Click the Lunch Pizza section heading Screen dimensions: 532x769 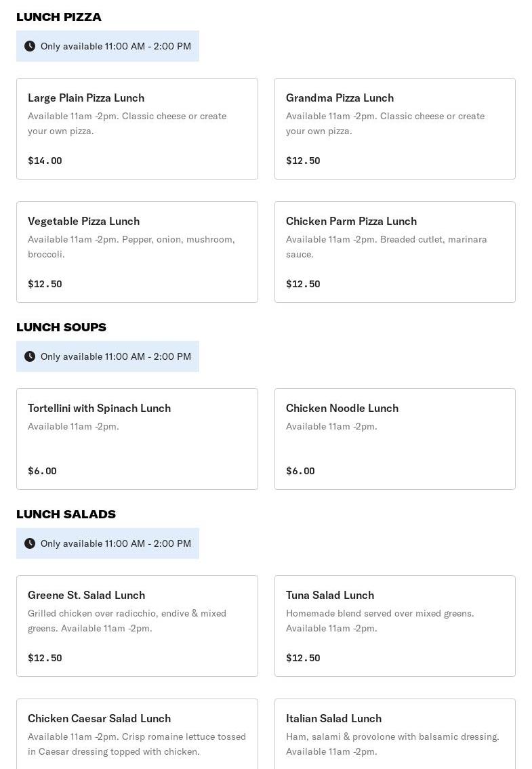click(x=59, y=17)
